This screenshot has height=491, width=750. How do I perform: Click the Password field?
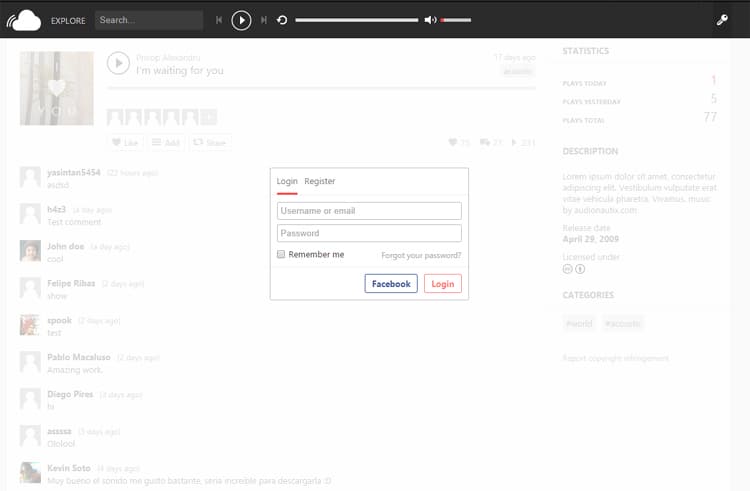click(369, 233)
